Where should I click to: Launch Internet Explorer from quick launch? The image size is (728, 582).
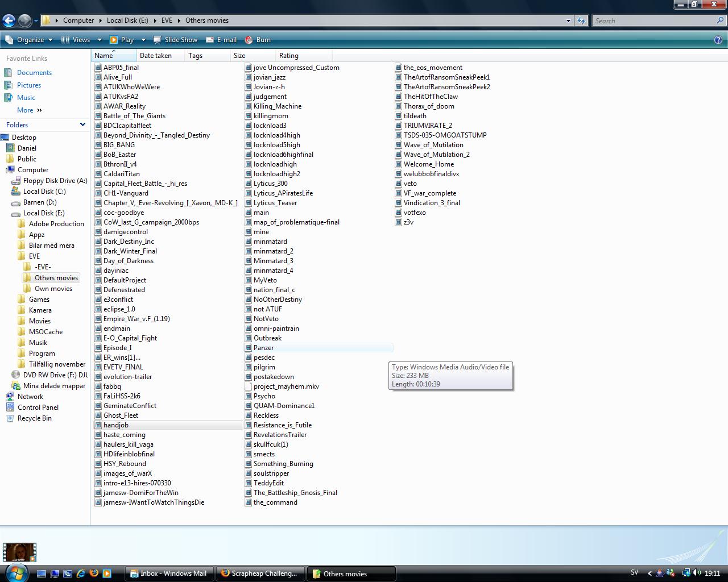point(81,574)
